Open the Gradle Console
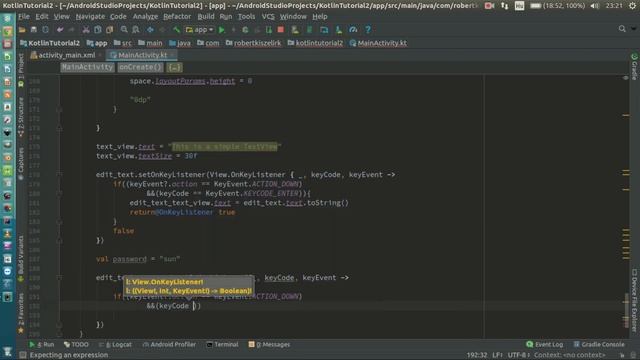Viewport: 640px width, 360px height. click(599, 344)
